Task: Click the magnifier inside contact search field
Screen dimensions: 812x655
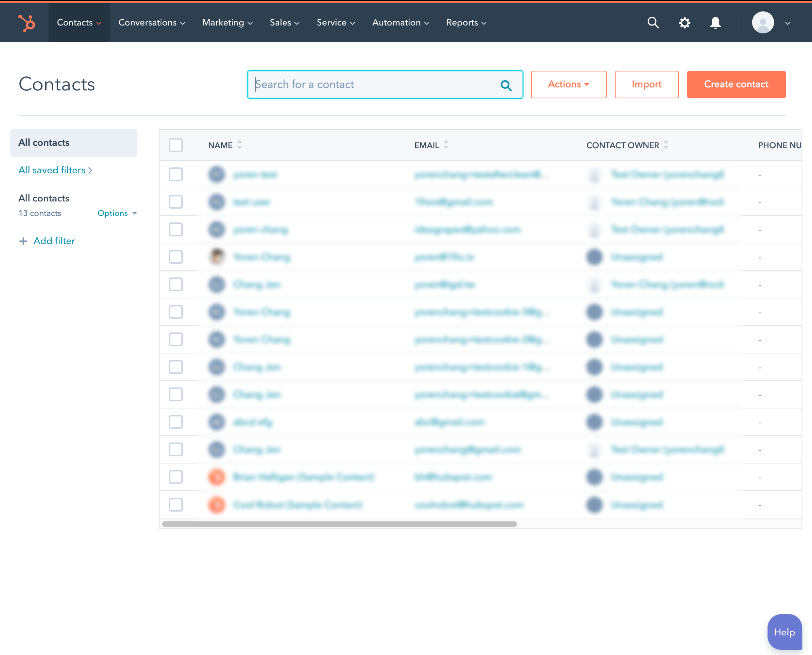Action: point(506,85)
